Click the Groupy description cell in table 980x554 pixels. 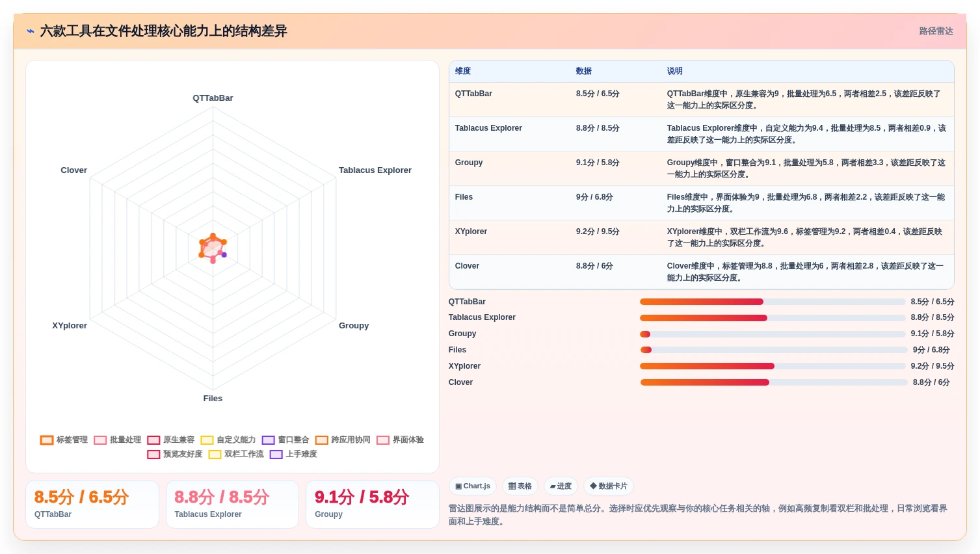[806, 168]
